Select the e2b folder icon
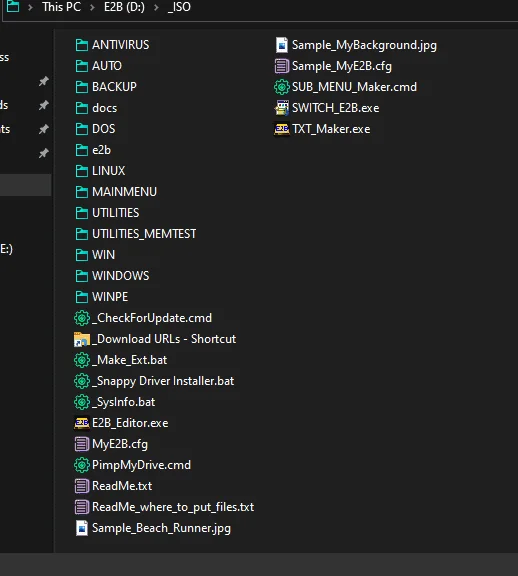The width and height of the screenshot is (518, 576). pos(82,150)
